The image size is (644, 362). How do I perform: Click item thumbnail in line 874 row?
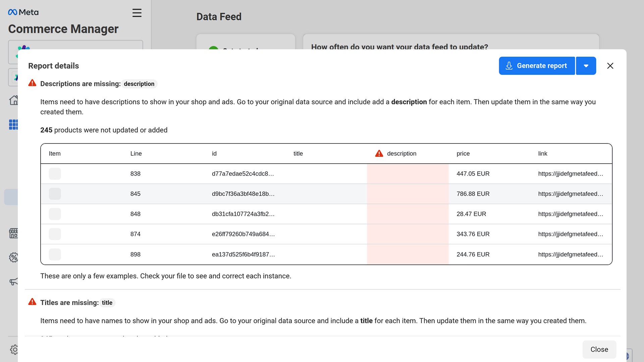click(x=55, y=234)
